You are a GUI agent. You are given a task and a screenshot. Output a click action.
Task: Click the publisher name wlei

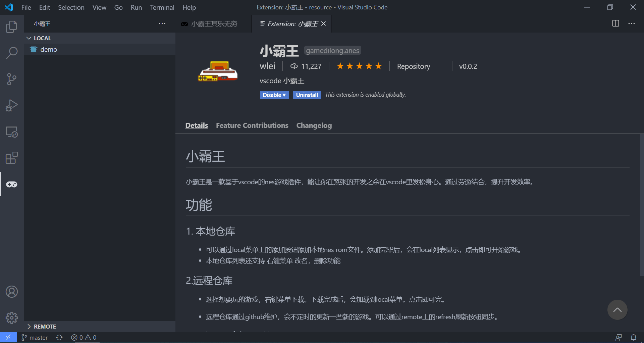point(267,66)
